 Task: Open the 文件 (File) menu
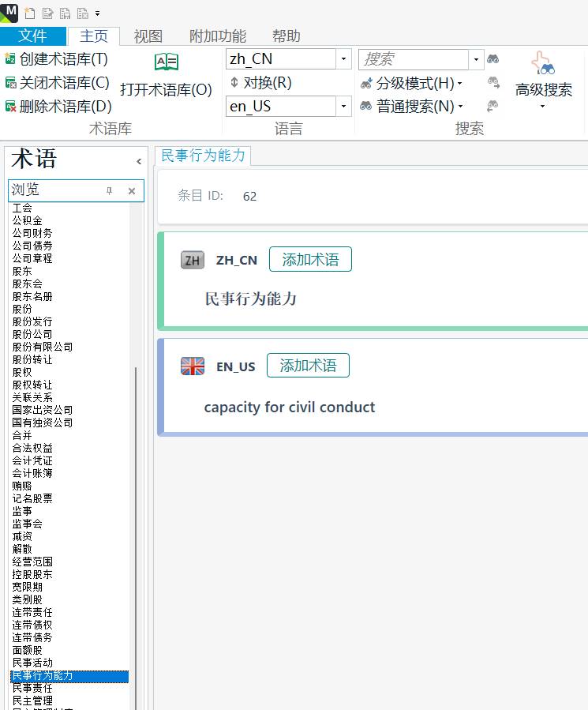pyautogui.click(x=32, y=36)
